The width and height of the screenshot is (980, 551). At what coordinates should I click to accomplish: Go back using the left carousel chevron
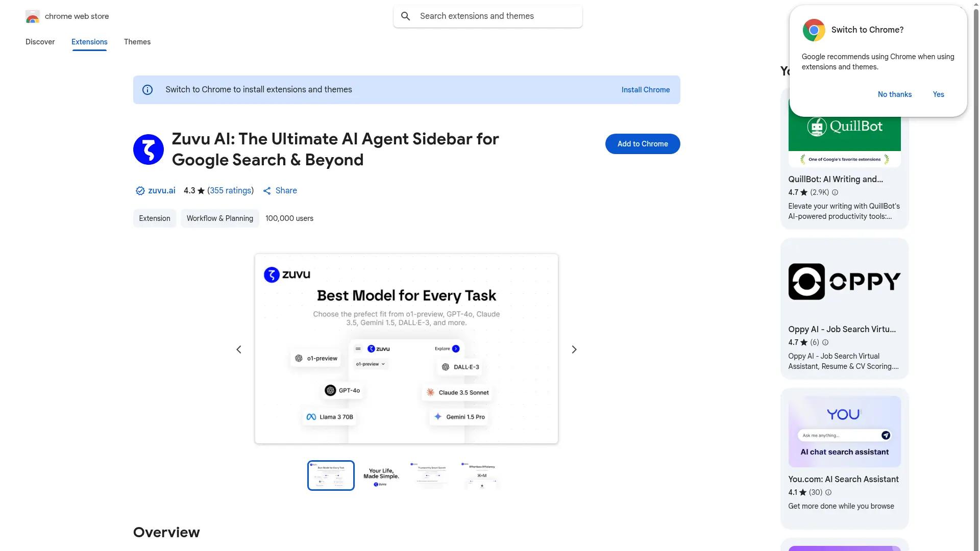pyautogui.click(x=238, y=349)
